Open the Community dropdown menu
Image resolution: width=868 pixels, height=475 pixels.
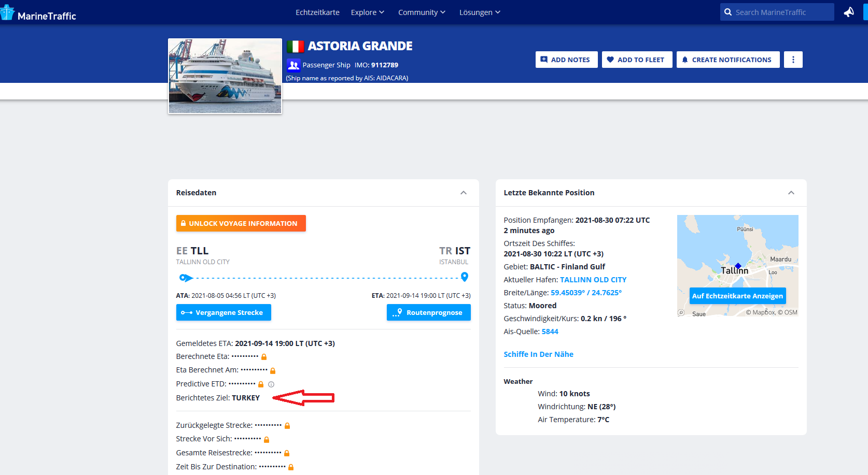(x=421, y=12)
